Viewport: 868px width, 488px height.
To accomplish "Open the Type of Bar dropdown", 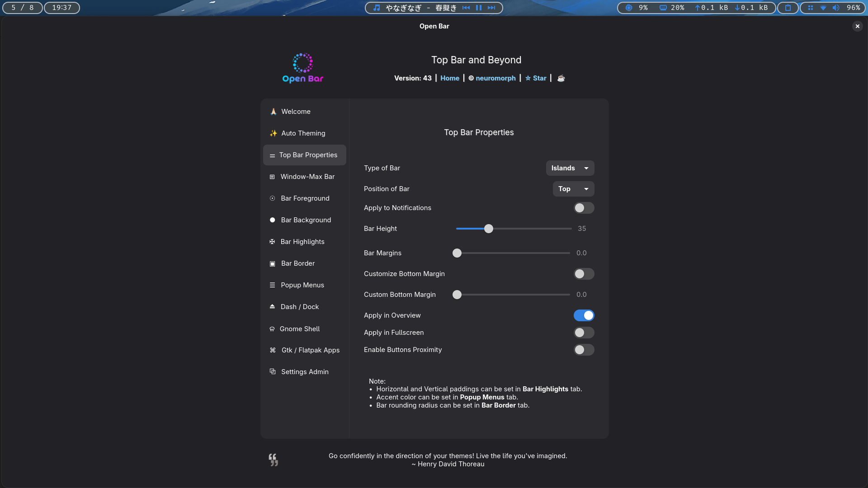I will click(x=570, y=168).
